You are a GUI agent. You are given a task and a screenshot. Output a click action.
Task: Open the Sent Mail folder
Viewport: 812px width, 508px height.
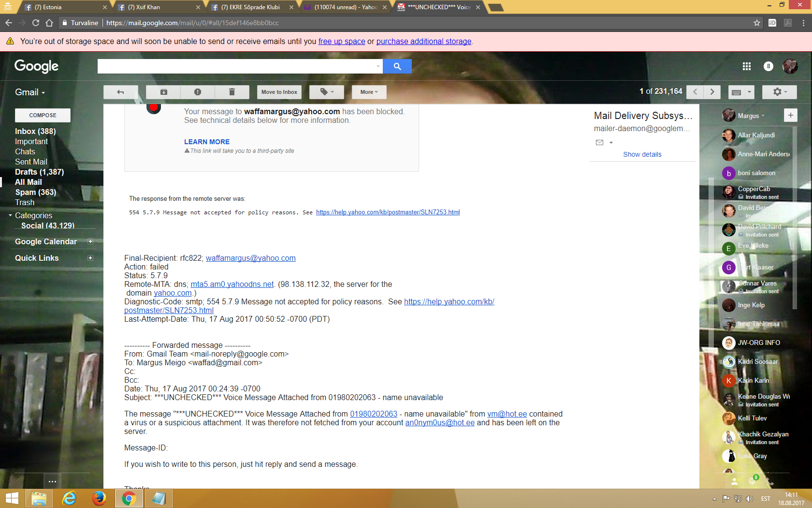[x=31, y=162]
